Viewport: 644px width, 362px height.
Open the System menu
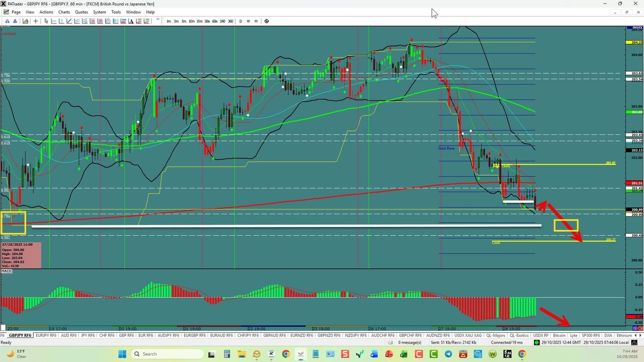[x=100, y=12]
